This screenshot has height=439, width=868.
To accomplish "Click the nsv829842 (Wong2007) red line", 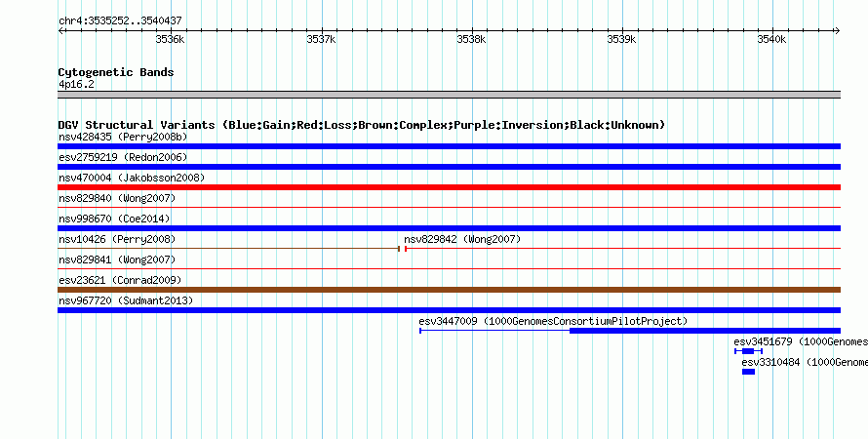I will 623,249.
